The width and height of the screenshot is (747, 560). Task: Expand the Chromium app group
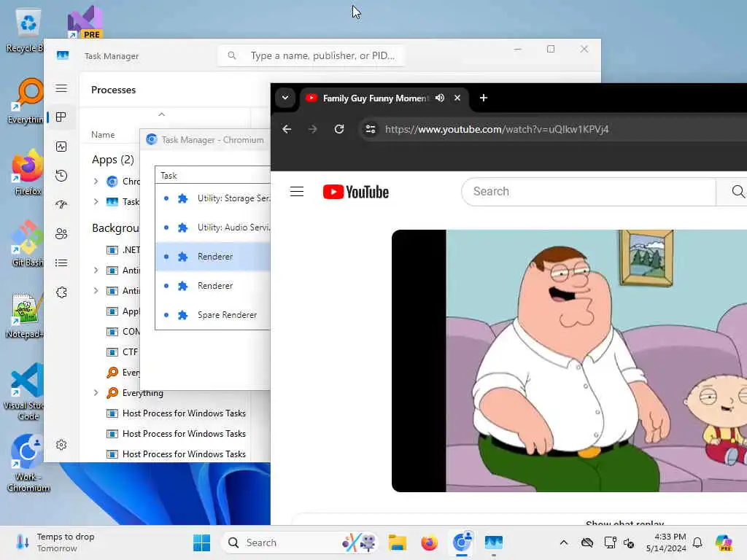(96, 182)
